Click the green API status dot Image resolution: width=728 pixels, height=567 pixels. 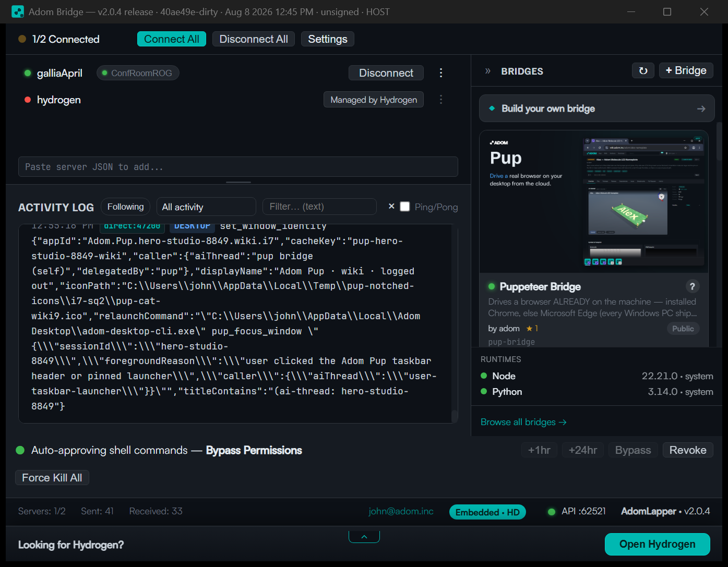[551, 512]
